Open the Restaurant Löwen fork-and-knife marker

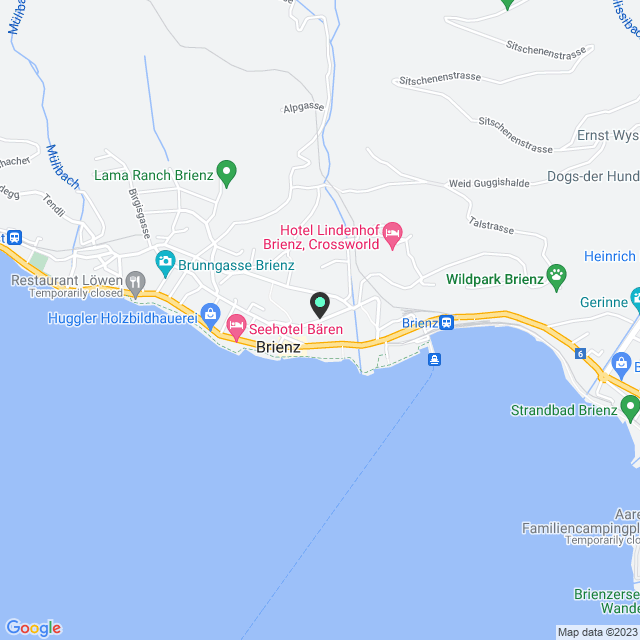pos(136,284)
